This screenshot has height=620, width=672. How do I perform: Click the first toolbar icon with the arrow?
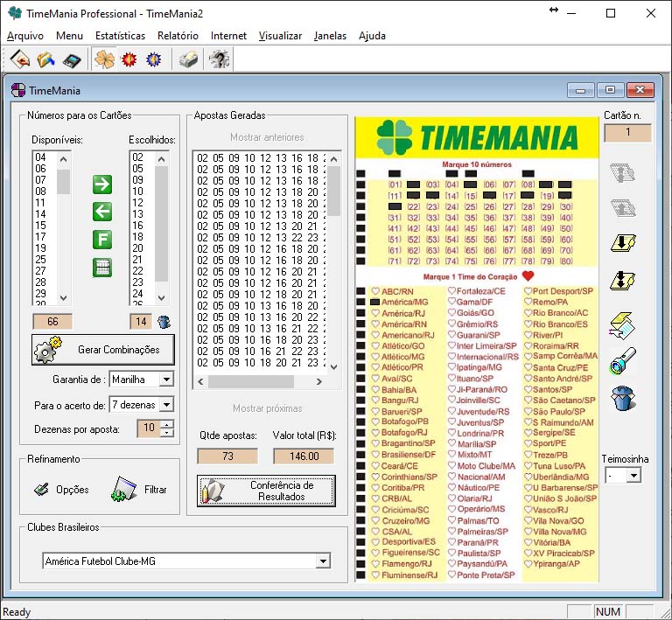pos(20,59)
